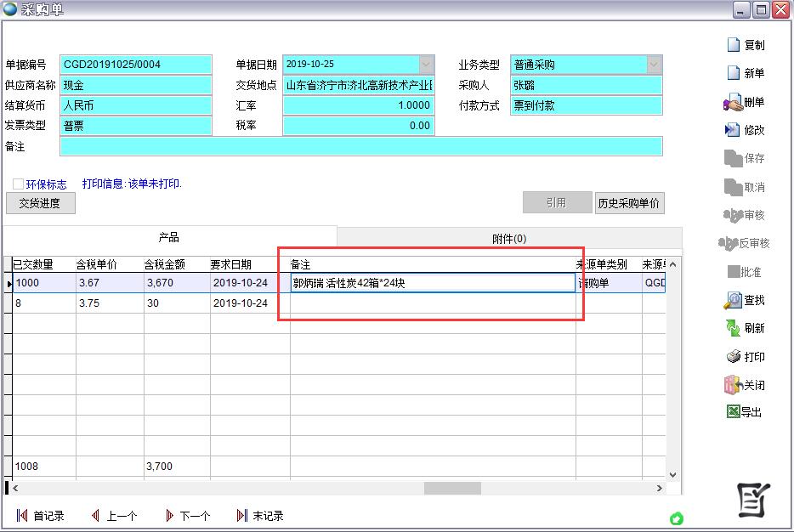
Task: Click the 修改 (Edit) icon
Action: 733,130
